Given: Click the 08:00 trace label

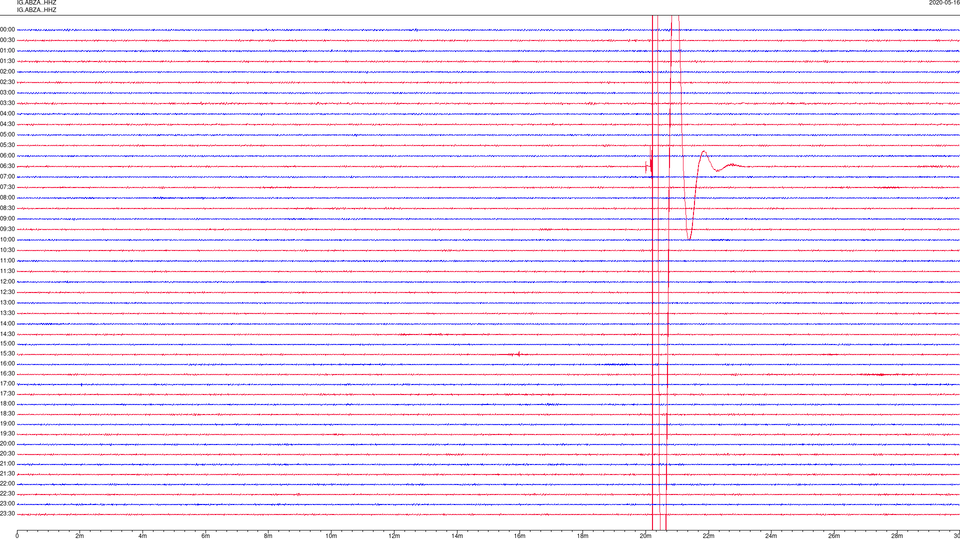Looking at the screenshot, I should 7,198.
